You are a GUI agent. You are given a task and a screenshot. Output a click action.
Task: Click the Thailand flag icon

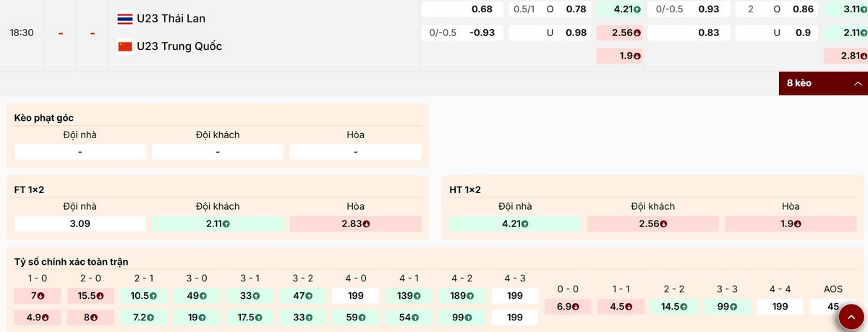[125, 19]
